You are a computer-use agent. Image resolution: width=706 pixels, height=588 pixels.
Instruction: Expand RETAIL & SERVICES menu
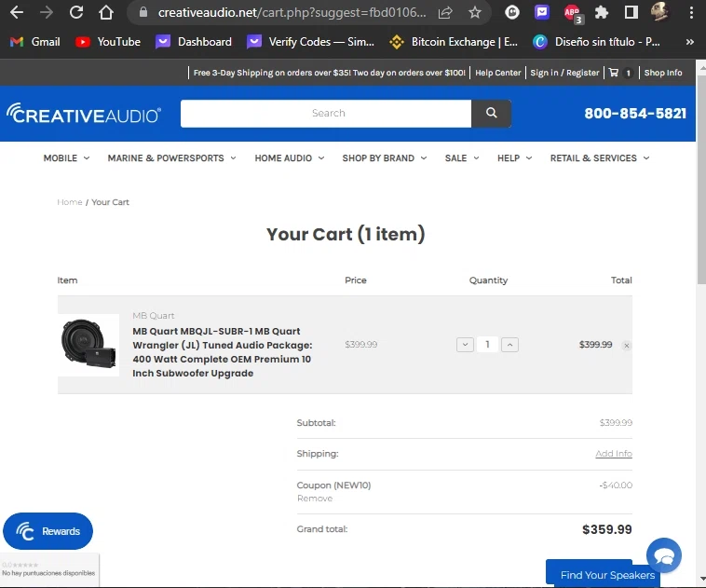tap(599, 158)
